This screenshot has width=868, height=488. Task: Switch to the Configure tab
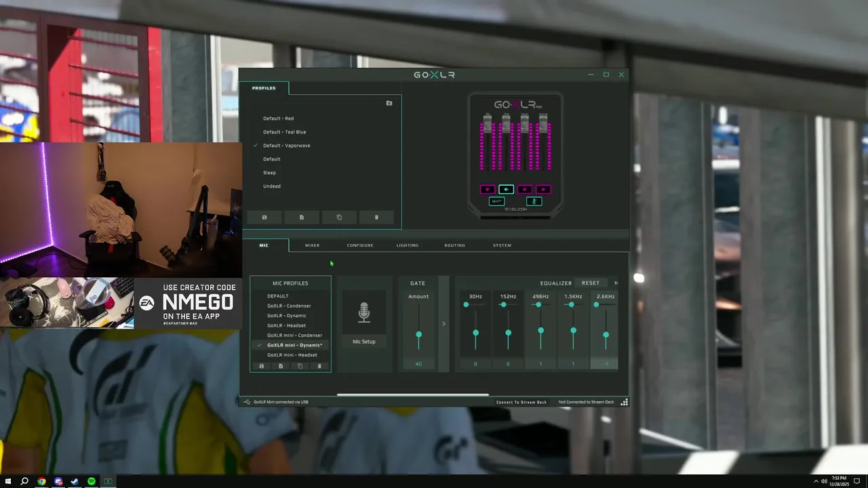click(x=360, y=245)
